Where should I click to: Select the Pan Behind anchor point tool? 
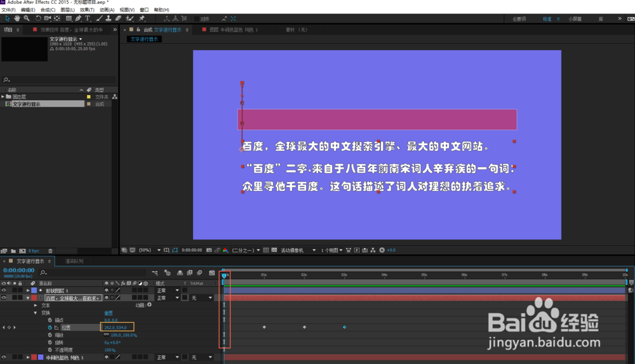[x=57, y=18]
